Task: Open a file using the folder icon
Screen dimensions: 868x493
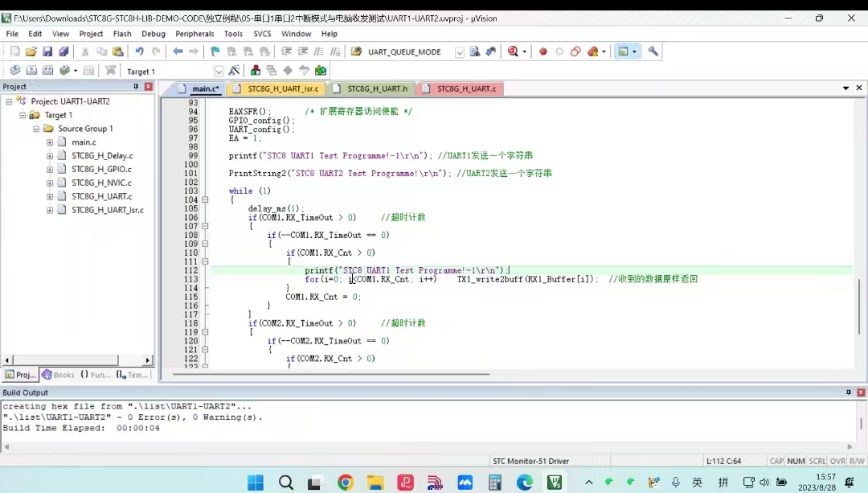Action: click(31, 51)
